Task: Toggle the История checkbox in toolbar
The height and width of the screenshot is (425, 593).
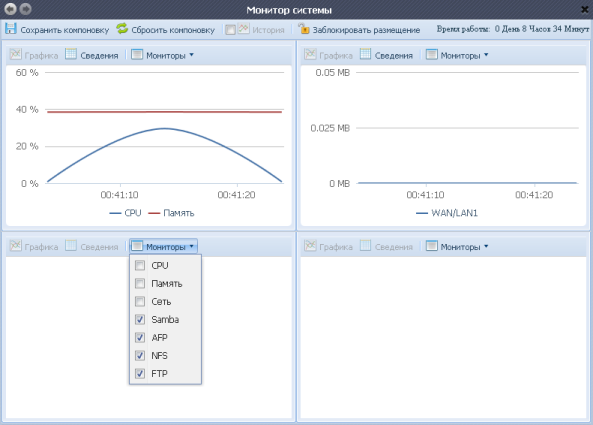Action: click(x=230, y=29)
